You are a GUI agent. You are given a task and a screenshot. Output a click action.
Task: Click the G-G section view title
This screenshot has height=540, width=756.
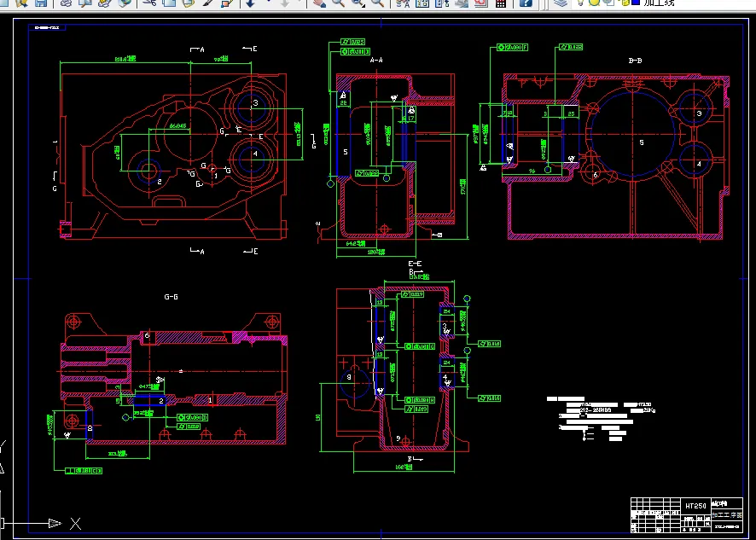point(172,297)
